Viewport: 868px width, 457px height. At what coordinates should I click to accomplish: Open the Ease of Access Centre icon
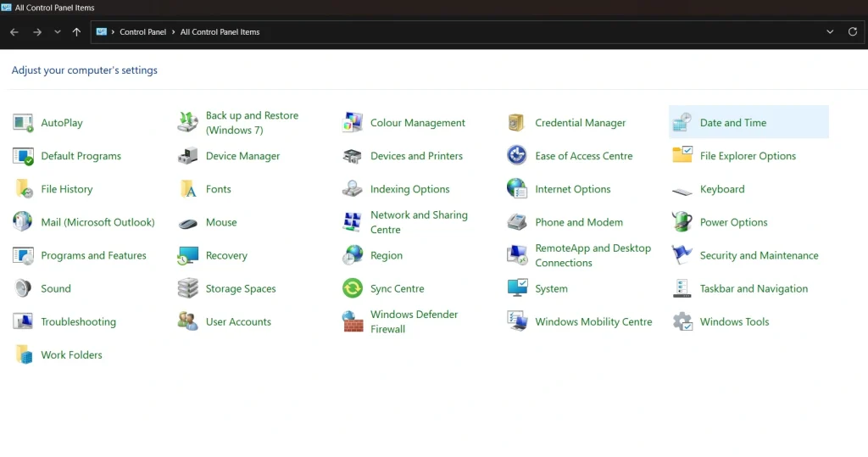click(516, 156)
